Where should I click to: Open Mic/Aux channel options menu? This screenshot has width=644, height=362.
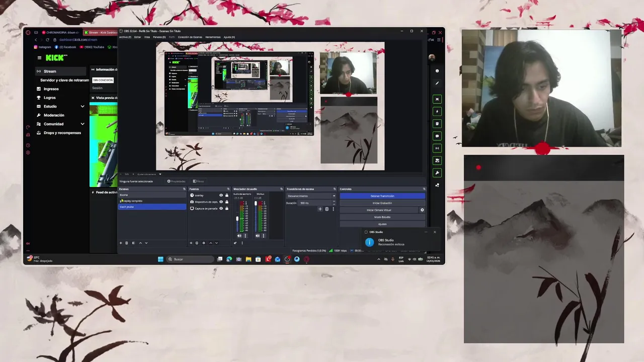(264, 236)
